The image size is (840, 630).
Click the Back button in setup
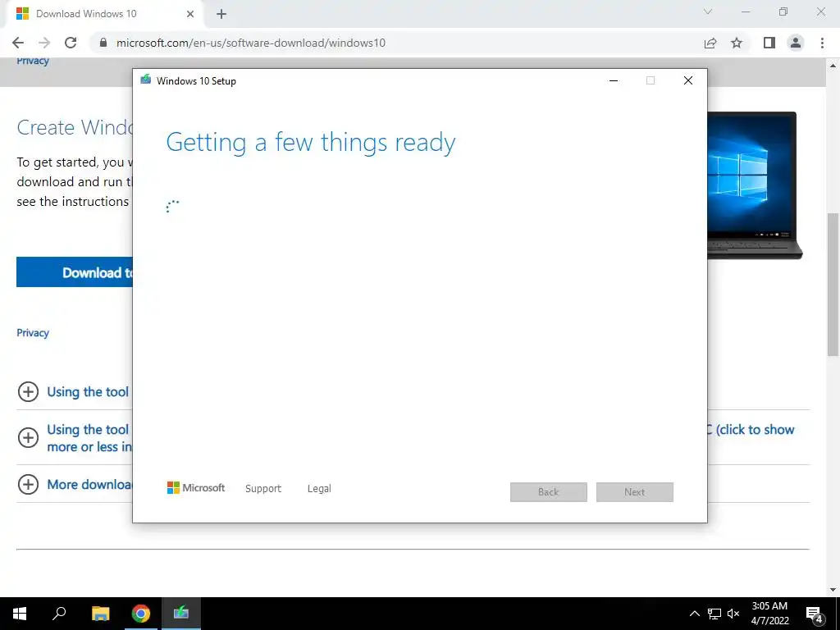coord(549,492)
